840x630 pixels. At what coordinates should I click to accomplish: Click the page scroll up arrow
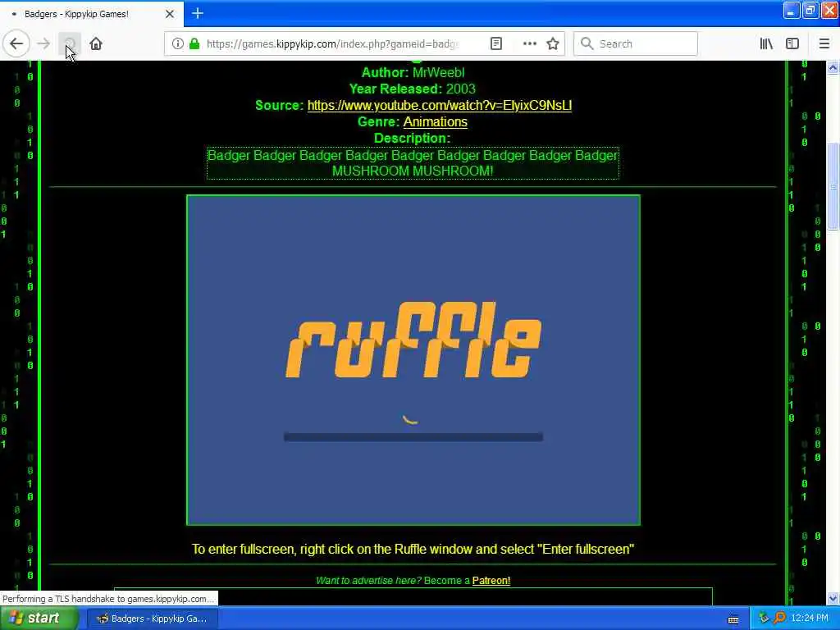click(833, 68)
